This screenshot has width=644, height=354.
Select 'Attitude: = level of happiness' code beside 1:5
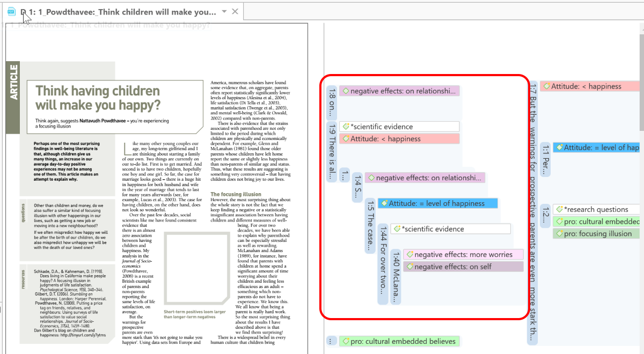438,203
